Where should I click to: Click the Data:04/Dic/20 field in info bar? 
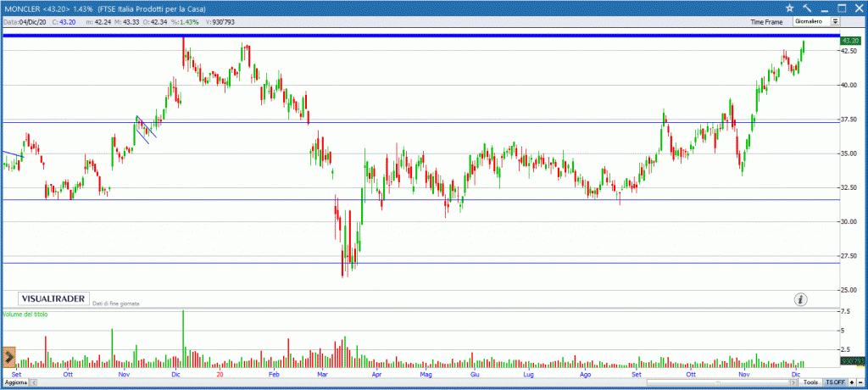[x=25, y=22]
